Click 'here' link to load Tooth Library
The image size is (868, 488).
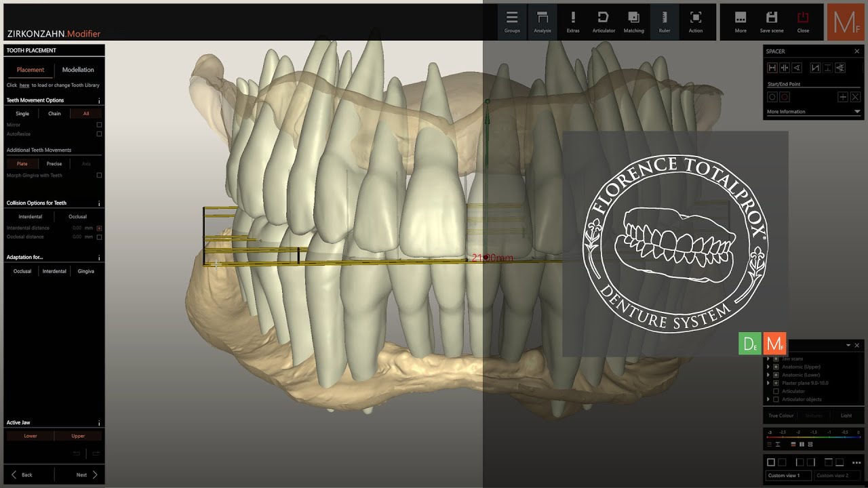[x=24, y=85]
